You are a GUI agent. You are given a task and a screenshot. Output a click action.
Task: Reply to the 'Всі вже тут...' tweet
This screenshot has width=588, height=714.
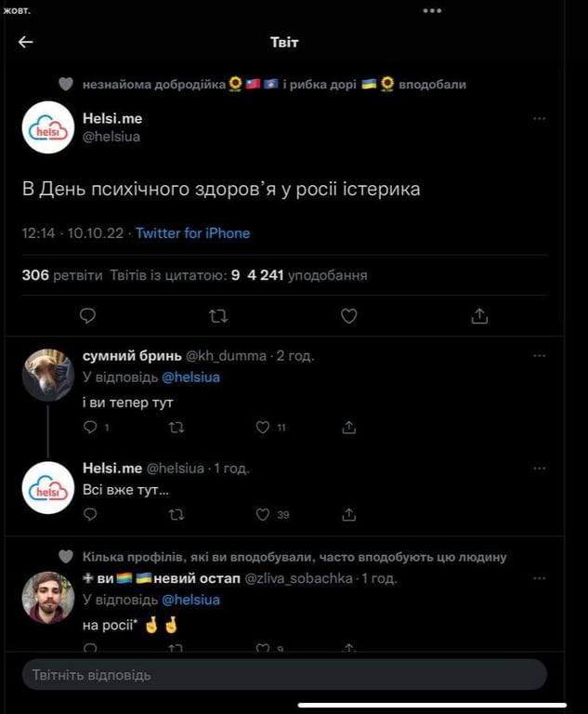[90, 514]
